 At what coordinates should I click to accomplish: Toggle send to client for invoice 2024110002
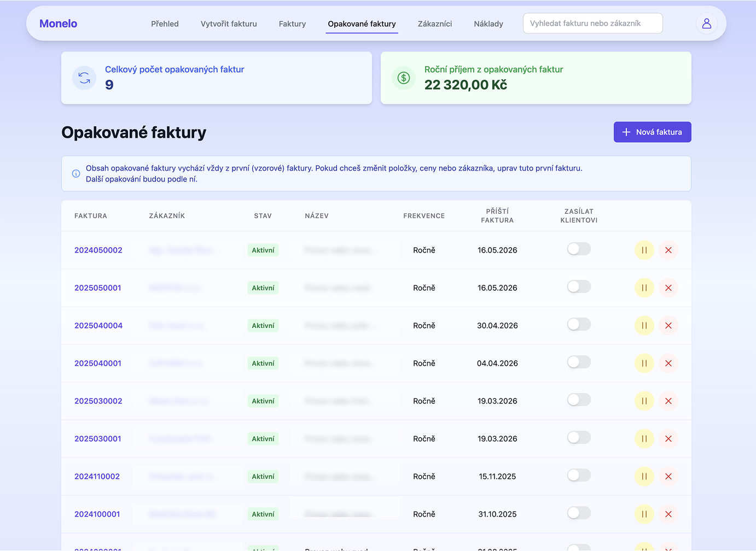tap(579, 476)
